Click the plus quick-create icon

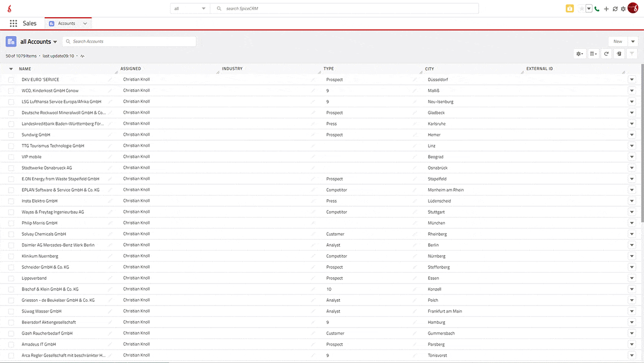coord(606,9)
